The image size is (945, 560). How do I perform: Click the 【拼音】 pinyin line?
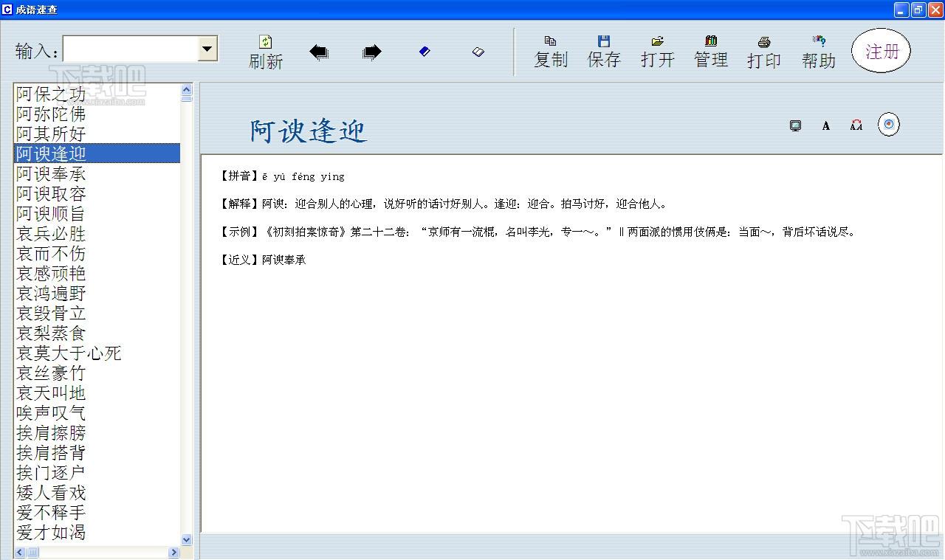click(x=281, y=176)
